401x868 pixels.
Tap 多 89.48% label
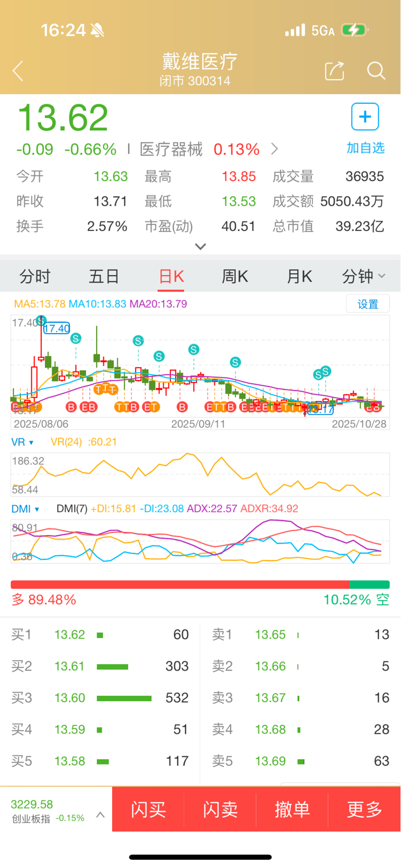44,600
